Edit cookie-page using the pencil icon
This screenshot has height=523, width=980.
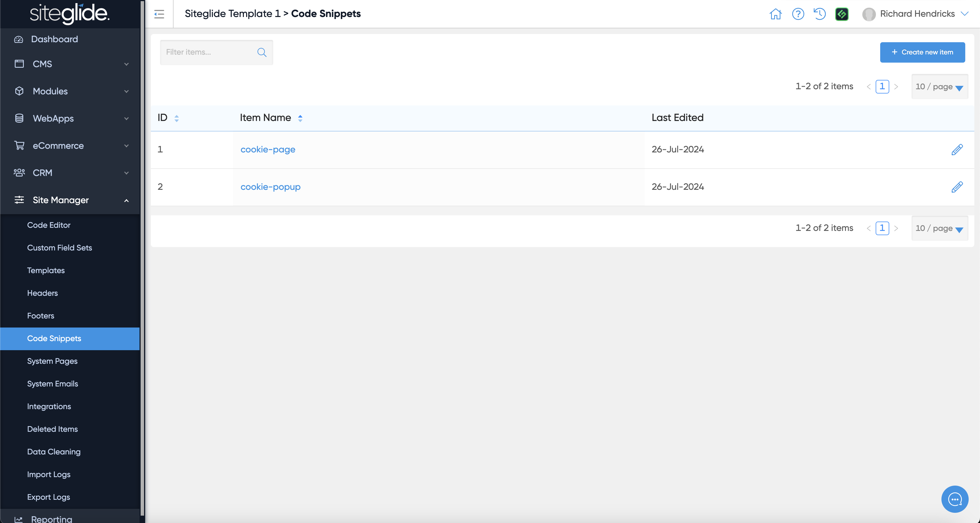click(957, 149)
